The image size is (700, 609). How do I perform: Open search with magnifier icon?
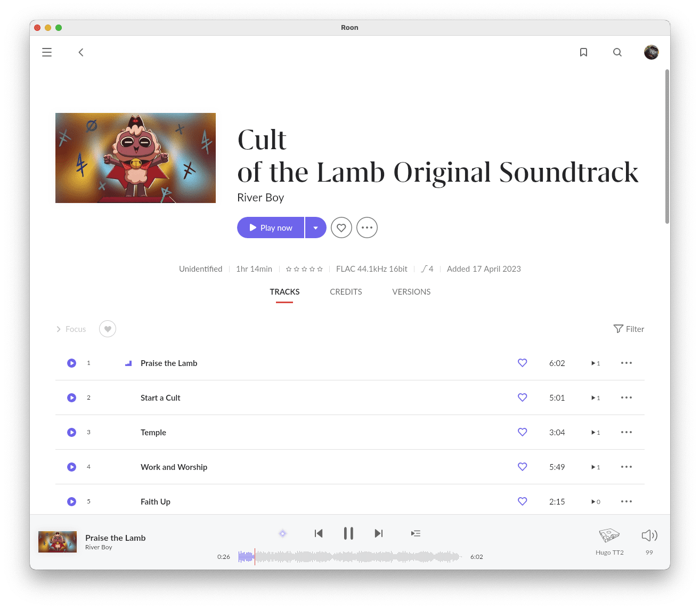tap(617, 52)
